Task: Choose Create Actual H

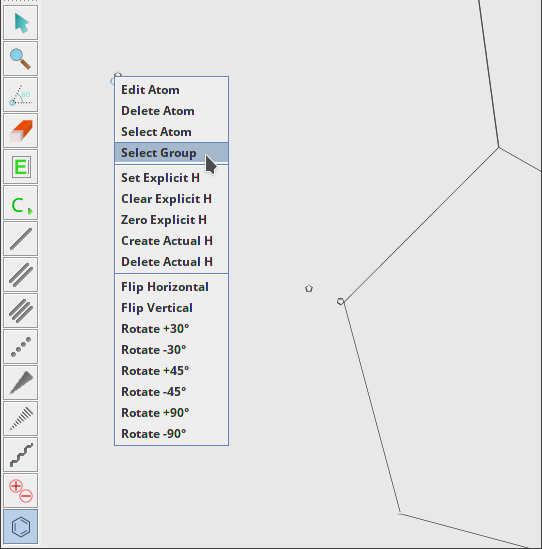Action: click(172, 241)
